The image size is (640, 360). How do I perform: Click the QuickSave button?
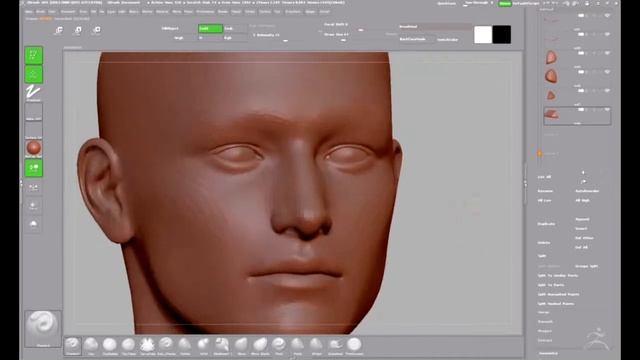446,3
